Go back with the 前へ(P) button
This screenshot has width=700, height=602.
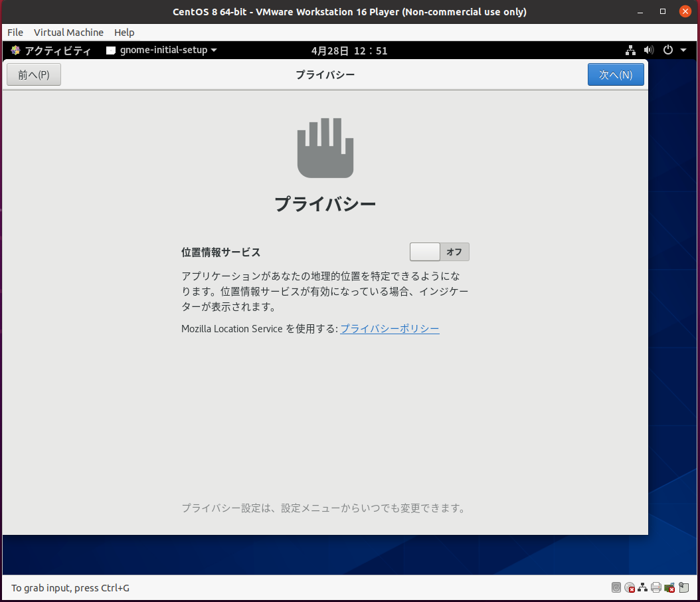[x=34, y=75]
